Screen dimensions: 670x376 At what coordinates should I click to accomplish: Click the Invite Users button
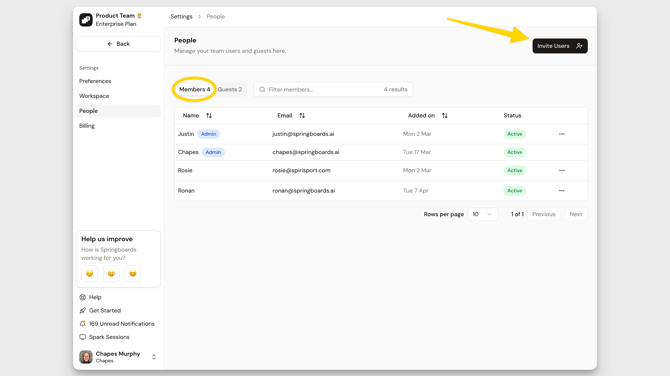click(x=560, y=46)
